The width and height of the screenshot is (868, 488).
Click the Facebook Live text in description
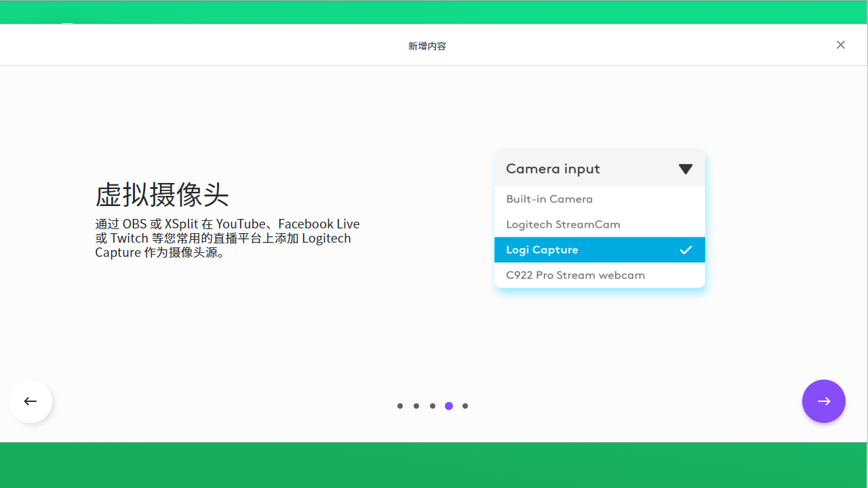[319, 224]
